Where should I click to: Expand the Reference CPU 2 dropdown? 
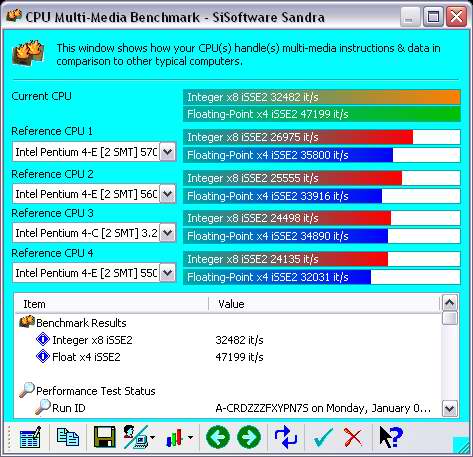(x=167, y=194)
